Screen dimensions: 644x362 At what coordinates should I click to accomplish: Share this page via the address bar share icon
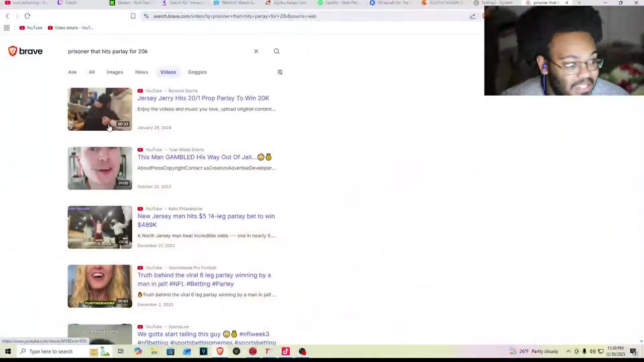pyautogui.click(x=473, y=16)
